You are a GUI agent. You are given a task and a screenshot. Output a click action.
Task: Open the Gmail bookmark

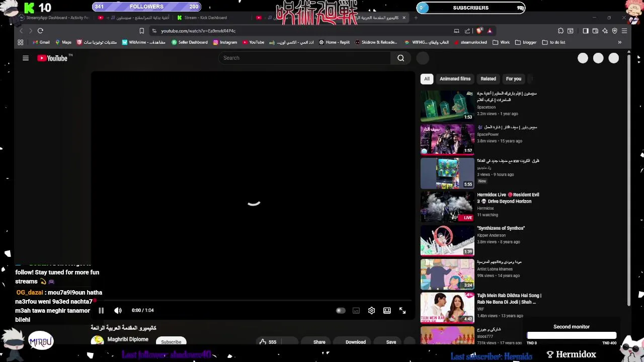click(x=41, y=42)
